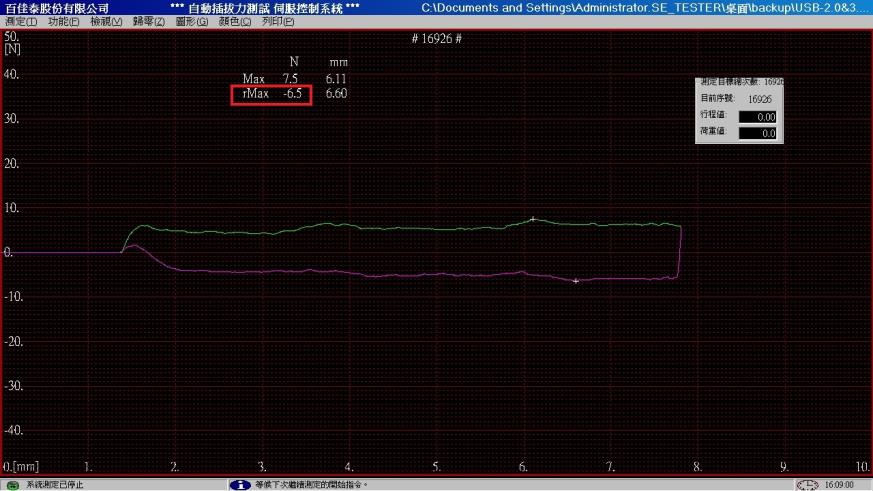
Task: Open the 歸零(Z) zeroing menu
Action: point(149,22)
